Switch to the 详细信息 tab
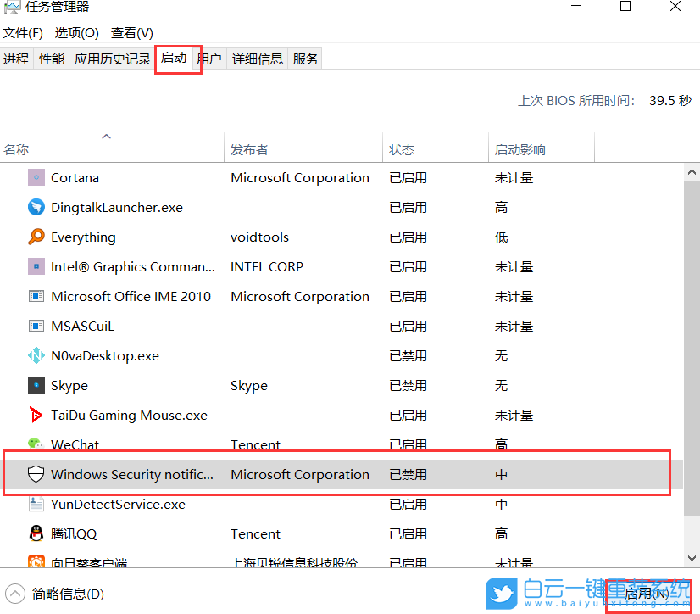 coord(257,59)
